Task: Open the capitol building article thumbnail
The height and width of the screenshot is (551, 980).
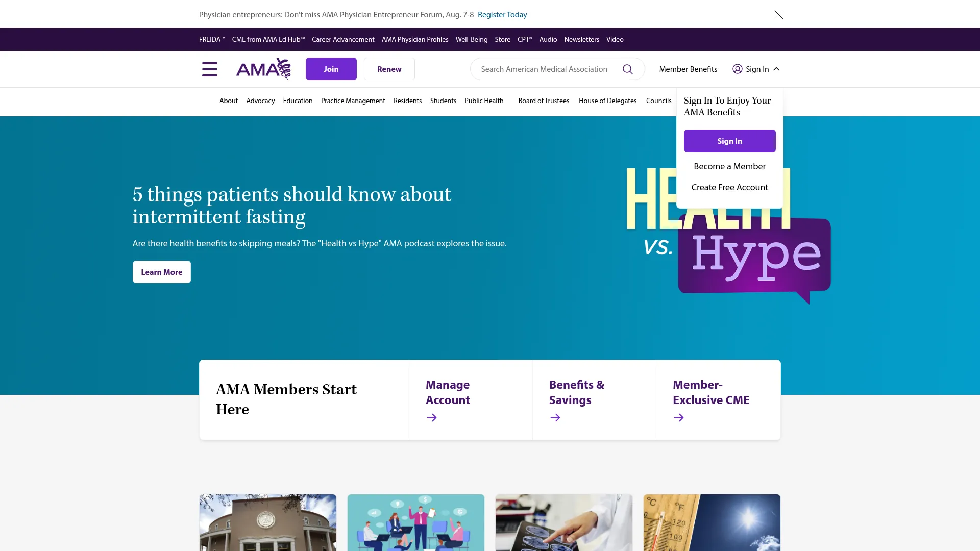Action: click(x=268, y=522)
